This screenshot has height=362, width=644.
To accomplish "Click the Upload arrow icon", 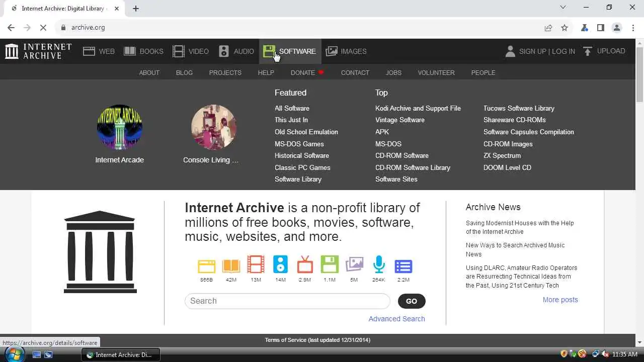I will tap(588, 51).
